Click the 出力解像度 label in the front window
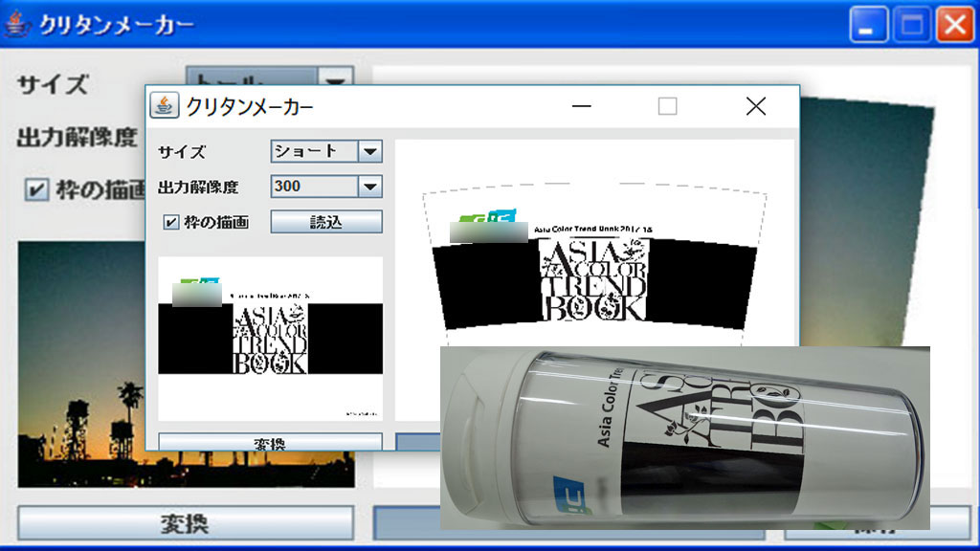 coord(198,187)
